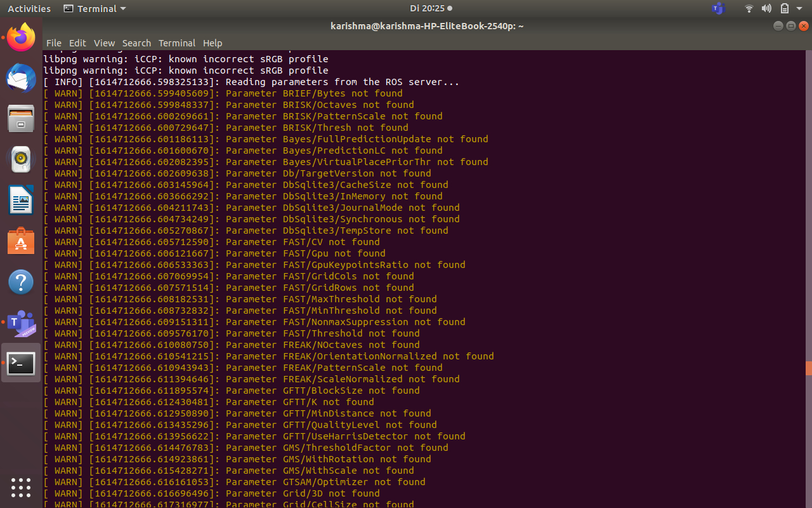Open Firefox from the dock
Screen dimensions: 812x508
tap(21, 38)
